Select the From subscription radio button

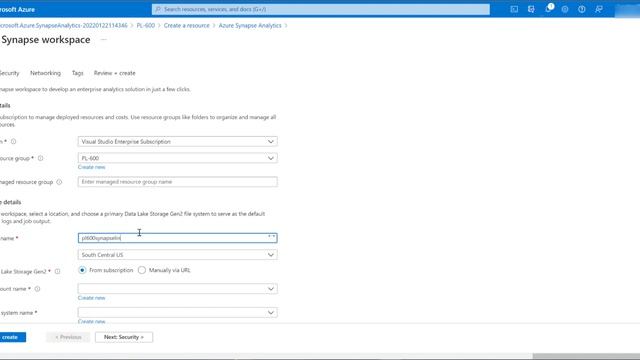82,270
